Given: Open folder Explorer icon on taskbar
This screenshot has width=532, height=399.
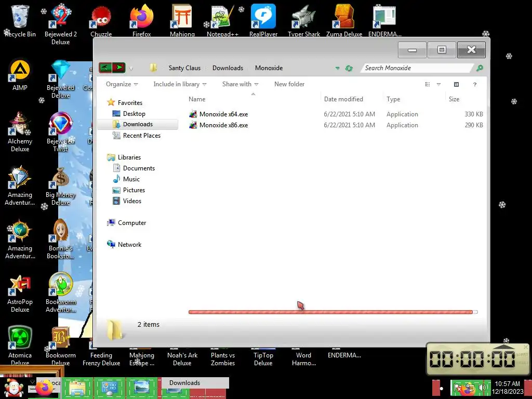Looking at the screenshot, I should coord(77,388).
